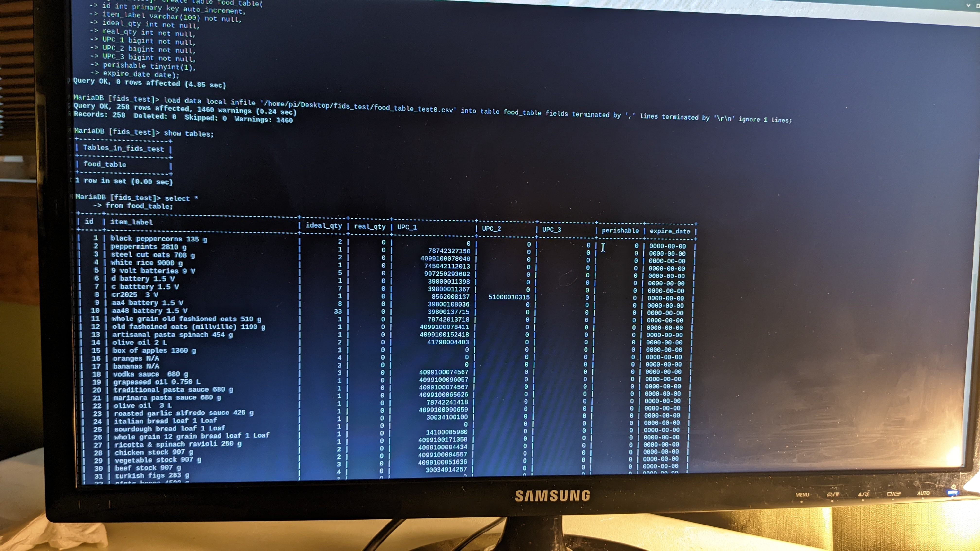
Task: Click UPC_1 value 14100085980
Action: coord(446,432)
